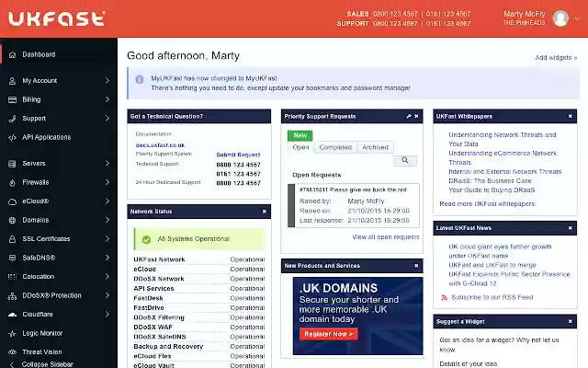Click the Colocation grid icon

tap(12, 277)
